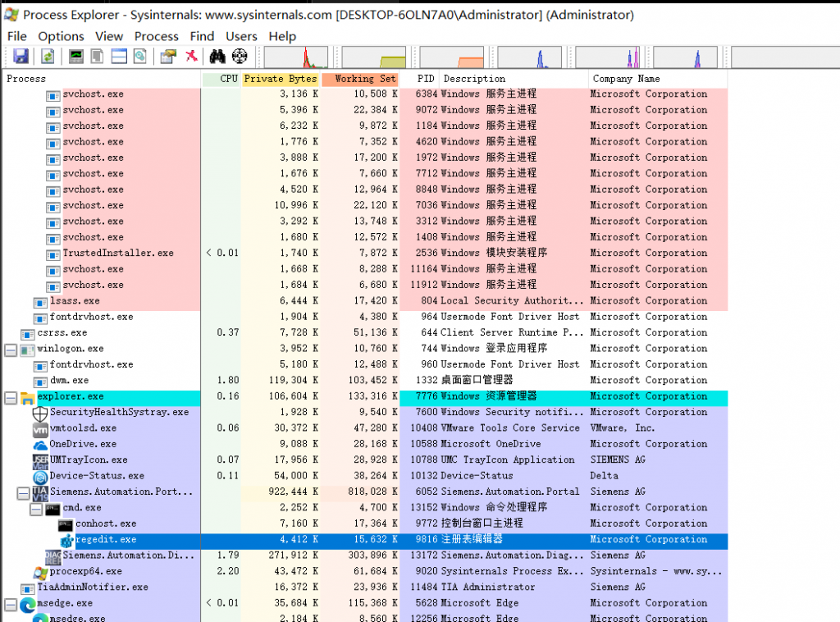840x622 pixels.
Task: Click the OneDrive.exe cloud icon
Action: point(40,445)
